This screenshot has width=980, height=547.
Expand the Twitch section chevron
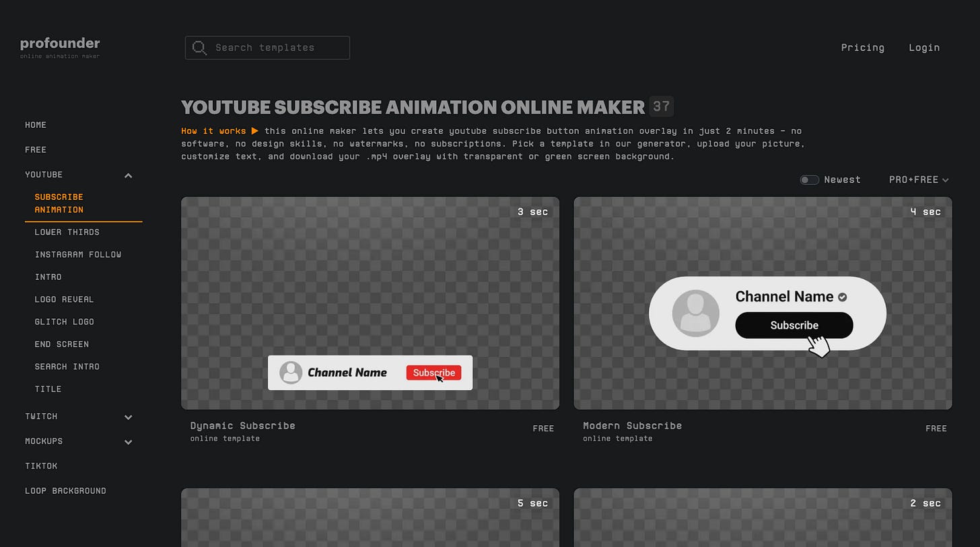(128, 417)
